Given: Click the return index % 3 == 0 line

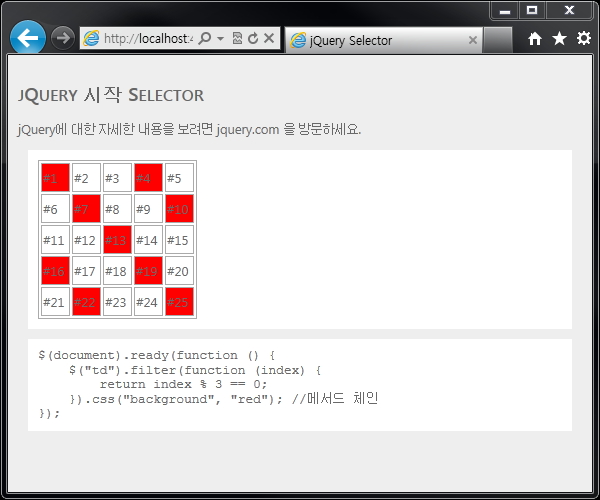Looking at the screenshot, I should (x=183, y=384).
